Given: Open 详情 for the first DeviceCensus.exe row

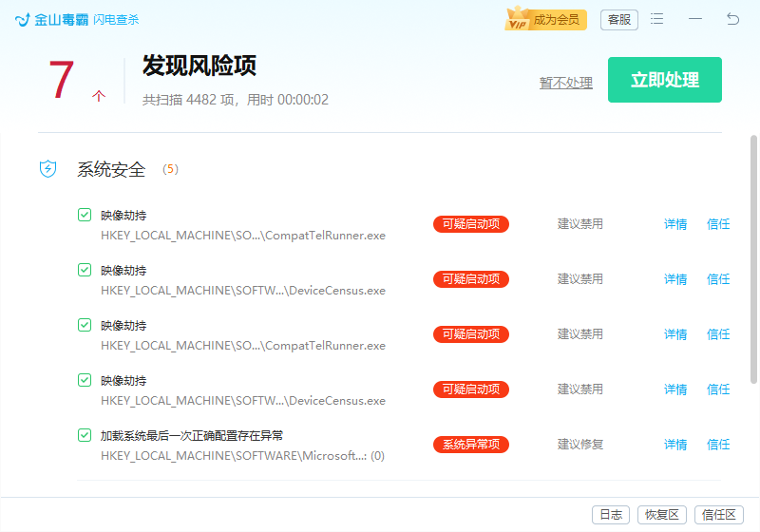Looking at the screenshot, I should (x=675, y=279).
